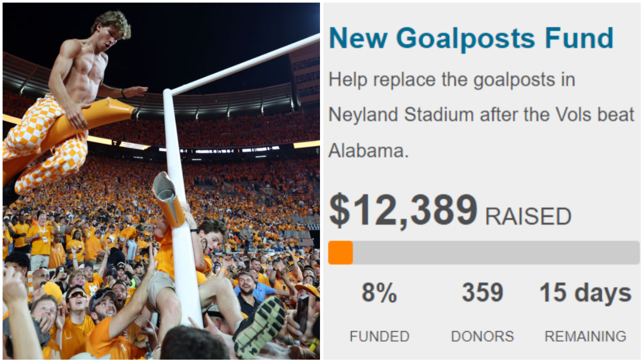Click the REMAINING label

pos(586,336)
